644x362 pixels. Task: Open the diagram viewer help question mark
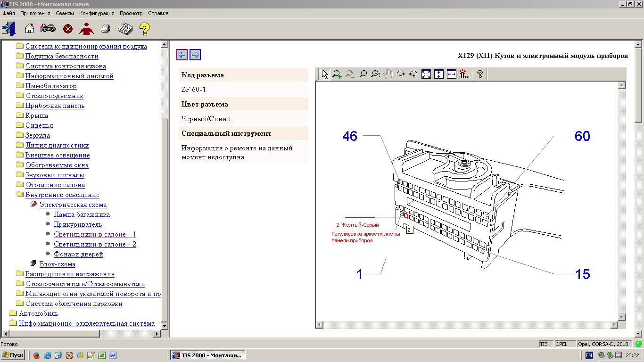click(x=480, y=74)
